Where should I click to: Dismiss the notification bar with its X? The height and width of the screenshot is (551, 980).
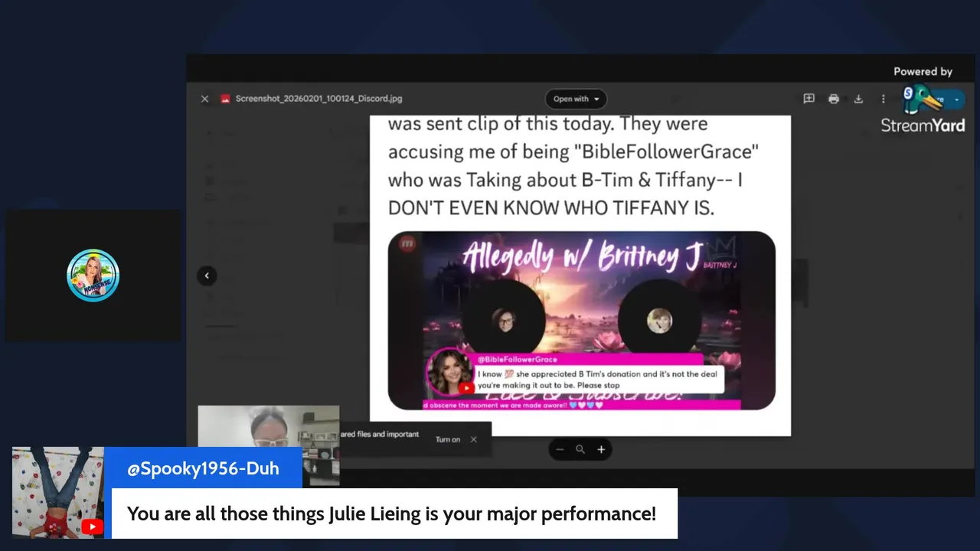[473, 439]
